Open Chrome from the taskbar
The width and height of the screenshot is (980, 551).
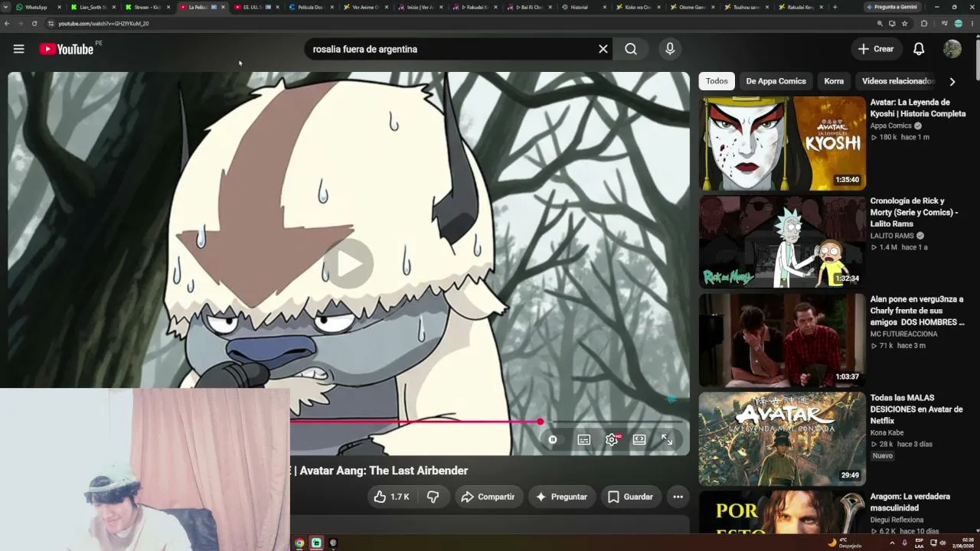coord(299,543)
